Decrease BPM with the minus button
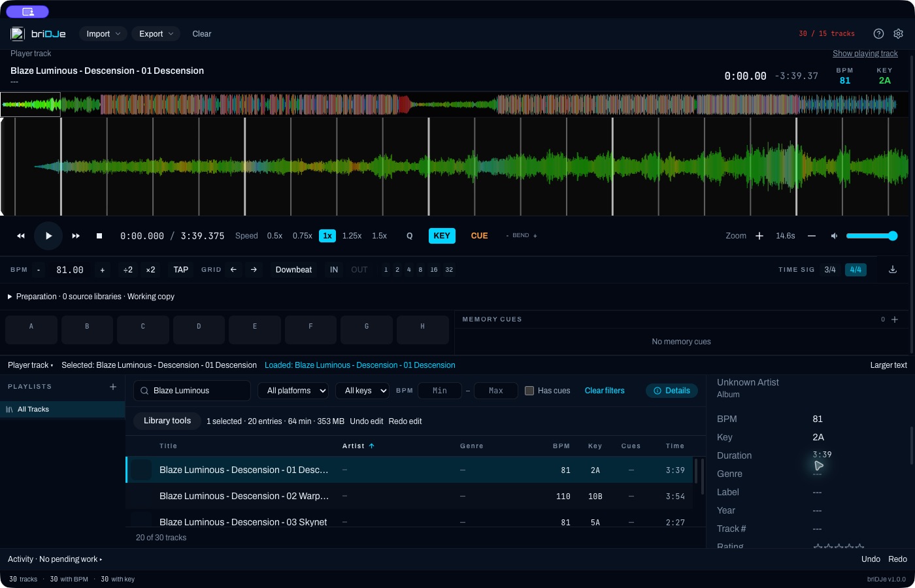The width and height of the screenshot is (915, 588). click(39, 270)
